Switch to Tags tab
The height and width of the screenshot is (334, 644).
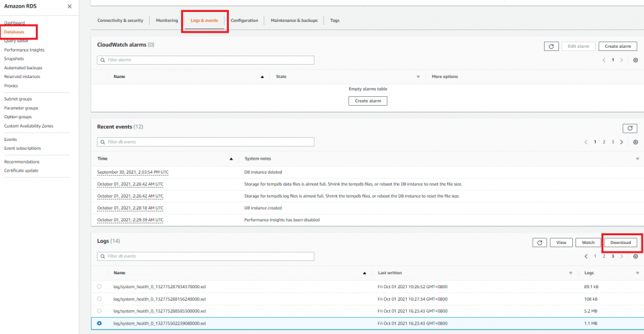tap(335, 21)
